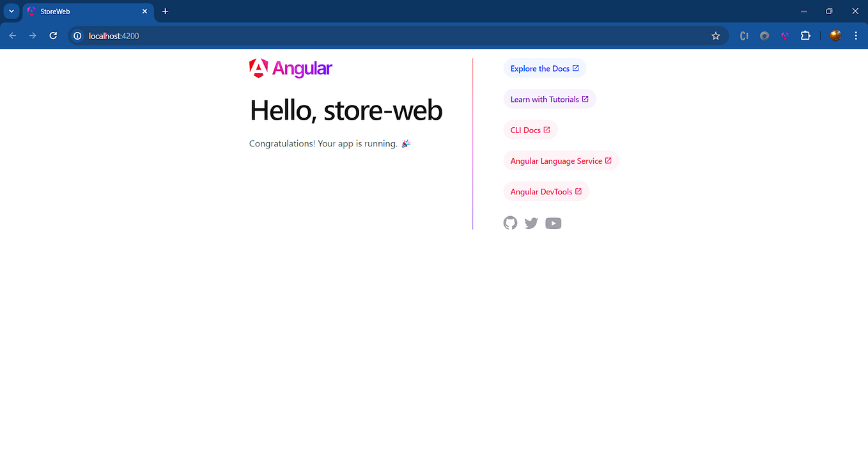Bookmark the page with the star icon
Screen dimensions: 868x458
(715, 36)
